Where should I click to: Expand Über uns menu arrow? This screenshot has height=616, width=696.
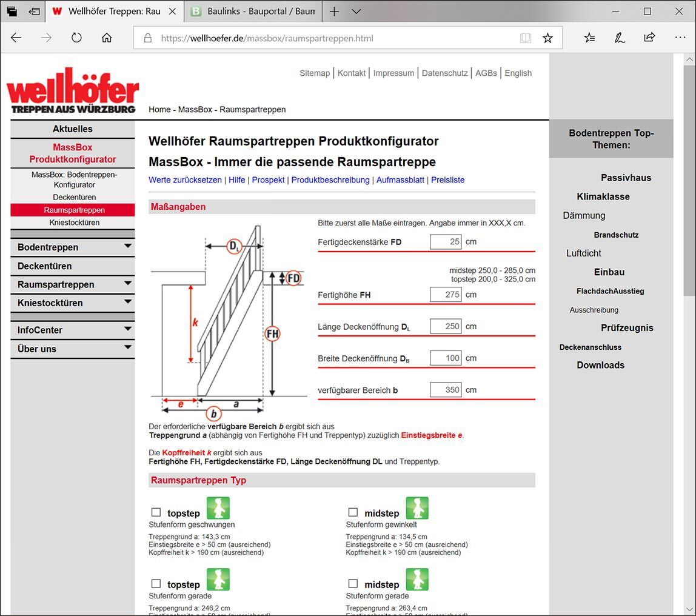pyautogui.click(x=128, y=347)
